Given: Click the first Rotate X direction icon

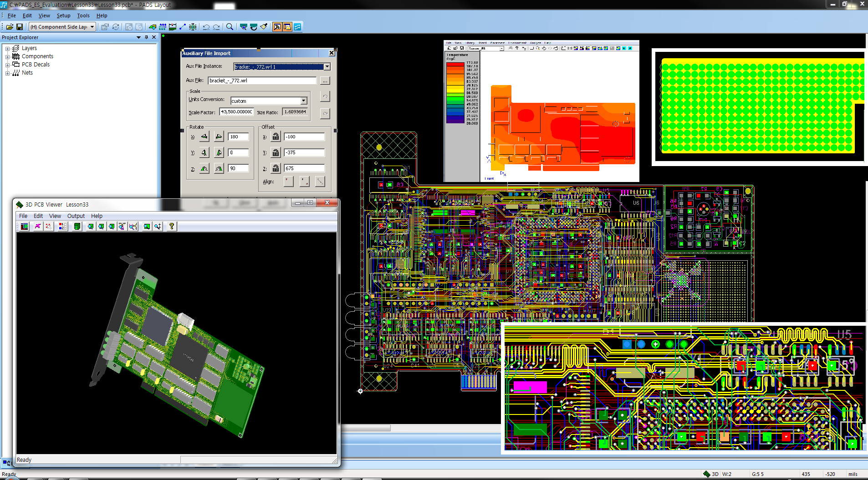Looking at the screenshot, I should (x=204, y=136).
